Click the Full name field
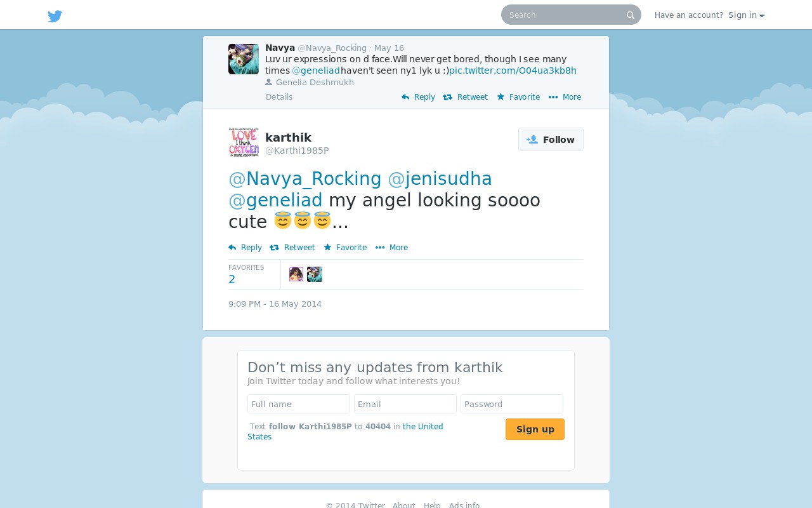812x508 pixels. click(x=299, y=404)
